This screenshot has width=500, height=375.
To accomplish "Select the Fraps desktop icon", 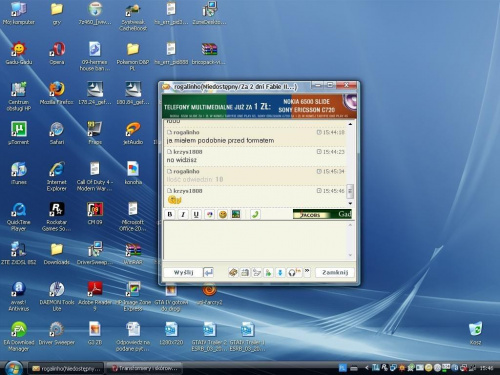I will click(x=95, y=133).
